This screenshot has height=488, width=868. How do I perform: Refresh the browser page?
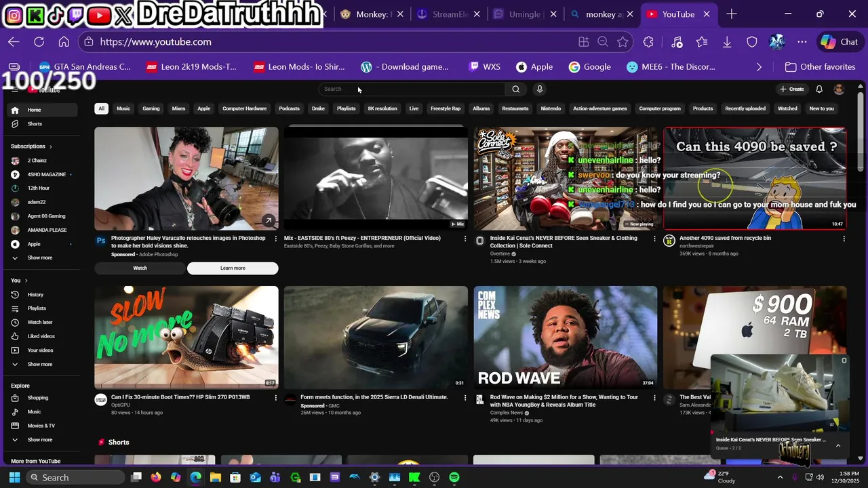pos(39,42)
